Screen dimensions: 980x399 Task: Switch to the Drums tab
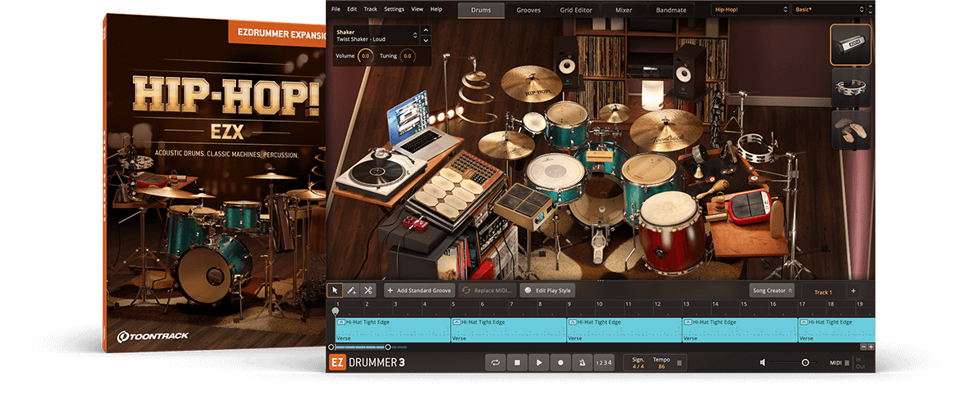(481, 10)
